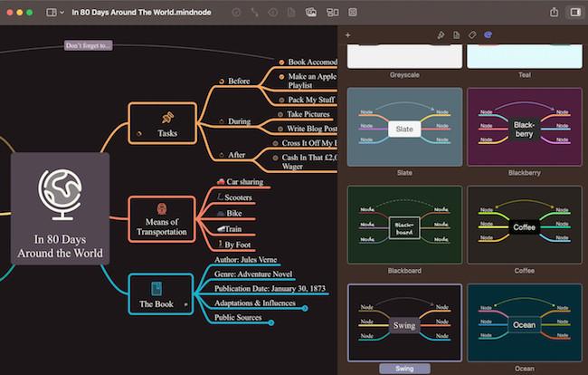Click the car icon next to Car sharing
Screen dimensions: 588x375
(x=221, y=182)
